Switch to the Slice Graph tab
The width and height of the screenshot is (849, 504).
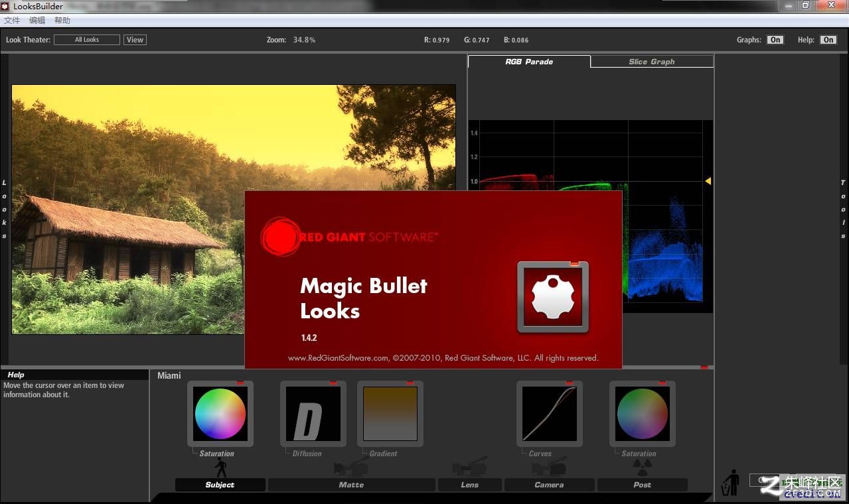point(652,62)
